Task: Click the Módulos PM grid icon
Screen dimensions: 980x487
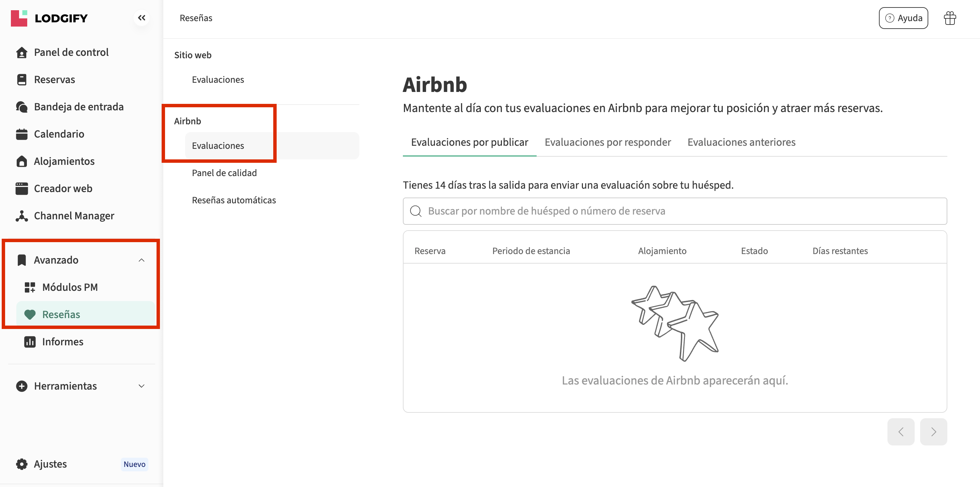Action: point(30,287)
